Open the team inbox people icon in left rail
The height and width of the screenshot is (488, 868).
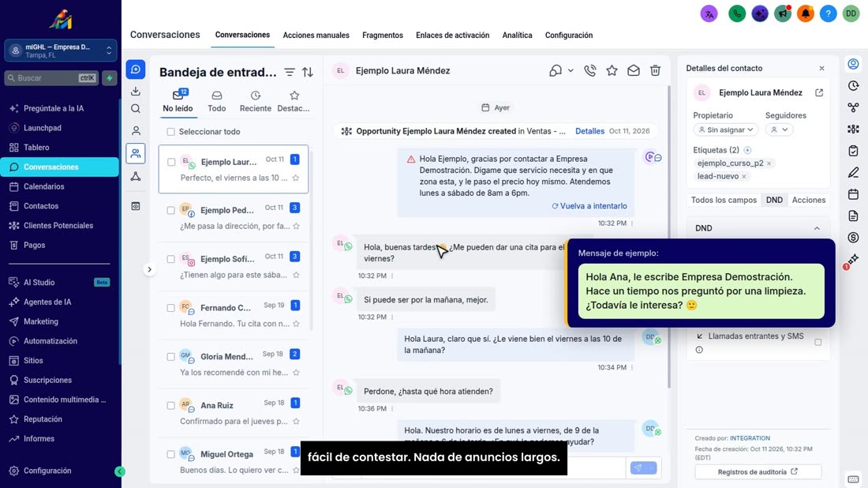tap(136, 153)
